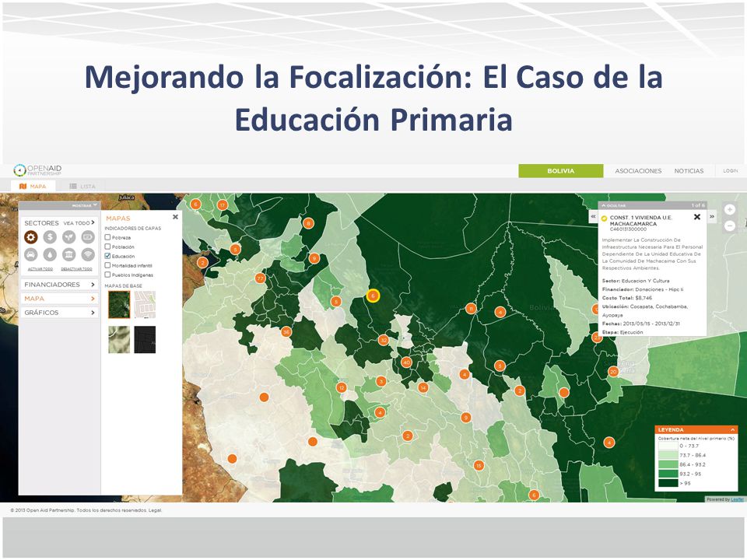Select the water drop sector icon
Viewport: 747px width, 560px height.
50,255
